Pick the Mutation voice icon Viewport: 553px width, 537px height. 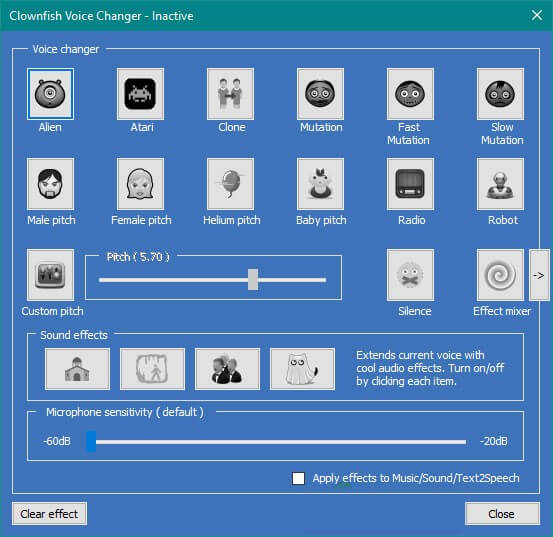320,94
